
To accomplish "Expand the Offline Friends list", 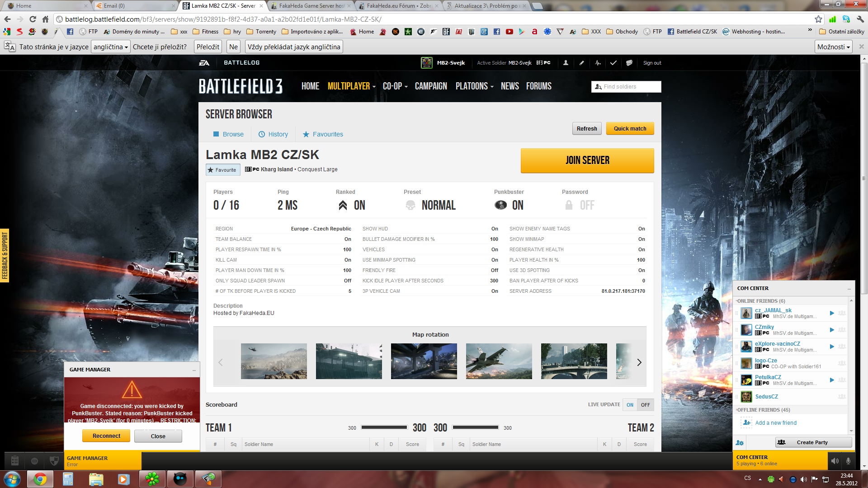I will click(763, 410).
